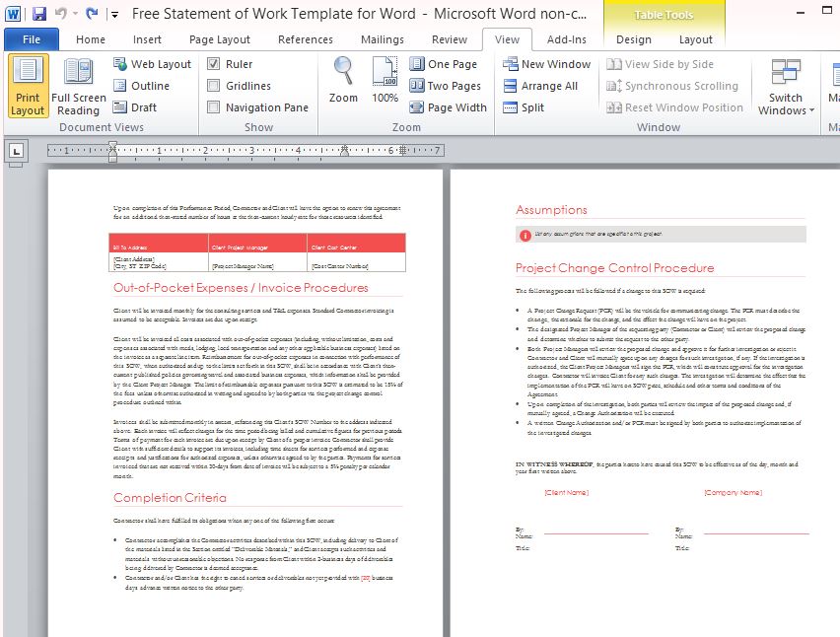Uncheck the Ruler checkbox
840x637 pixels.
pyautogui.click(x=214, y=64)
